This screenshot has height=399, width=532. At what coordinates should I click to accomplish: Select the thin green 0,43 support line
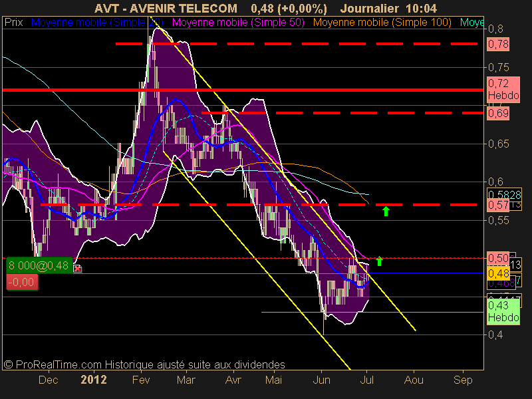(x=372, y=312)
